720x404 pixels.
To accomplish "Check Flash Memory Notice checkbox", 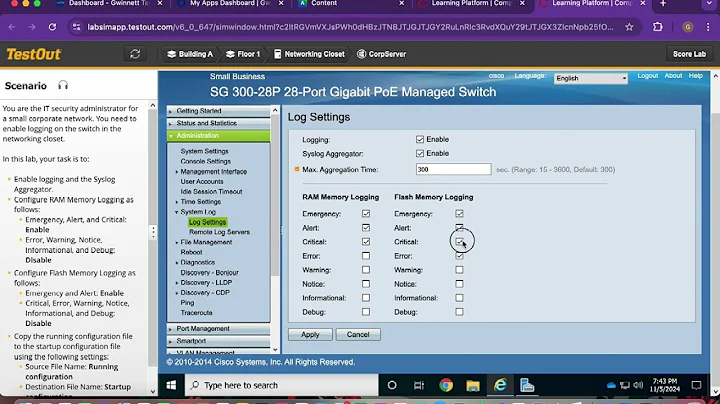I will (459, 284).
